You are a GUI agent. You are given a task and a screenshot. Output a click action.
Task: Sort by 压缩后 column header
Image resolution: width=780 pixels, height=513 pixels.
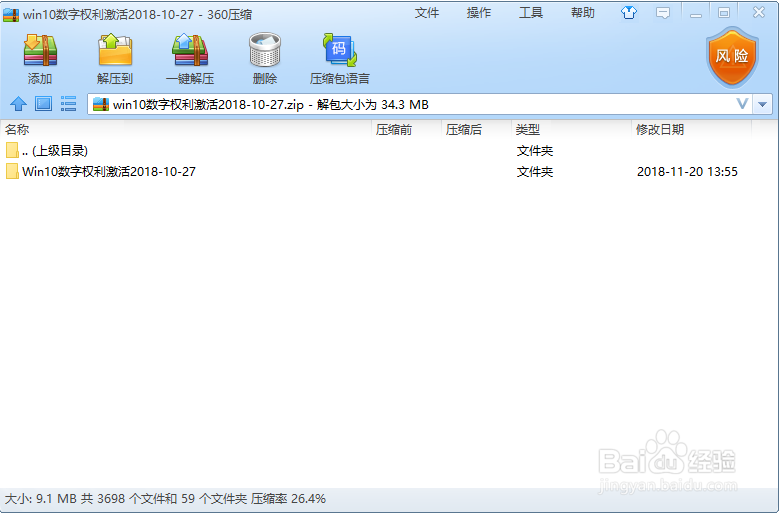click(476, 130)
